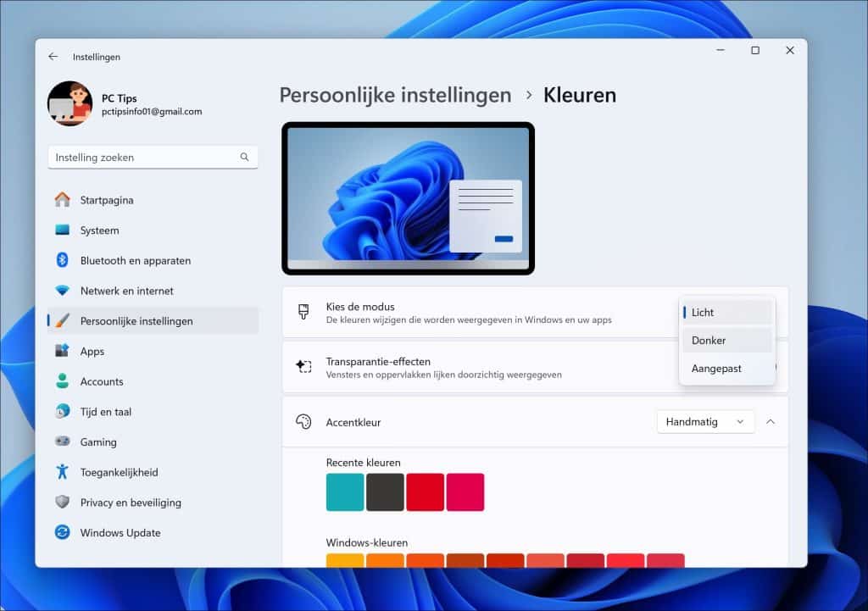
Task: Click the Netwerk en internet wifi icon
Action: click(63, 291)
